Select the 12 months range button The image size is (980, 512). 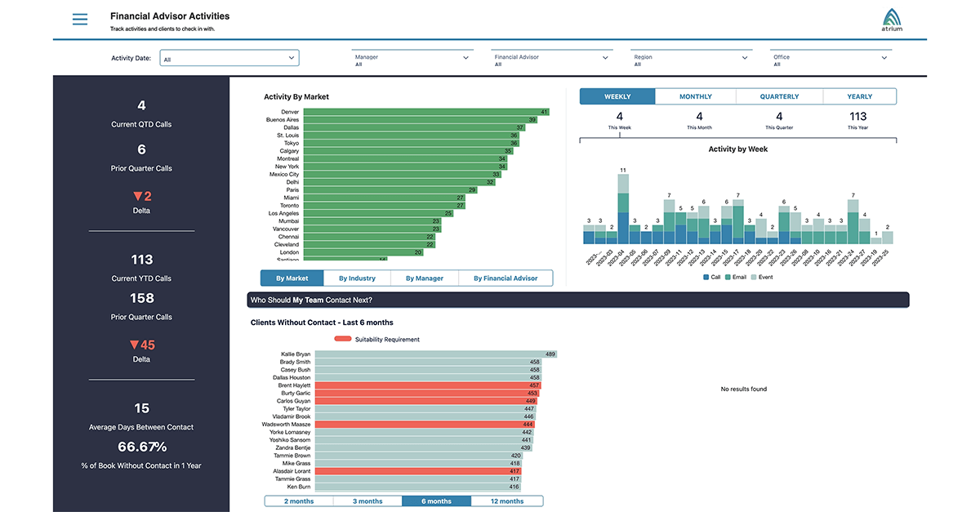pyautogui.click(x=506, y=501)
